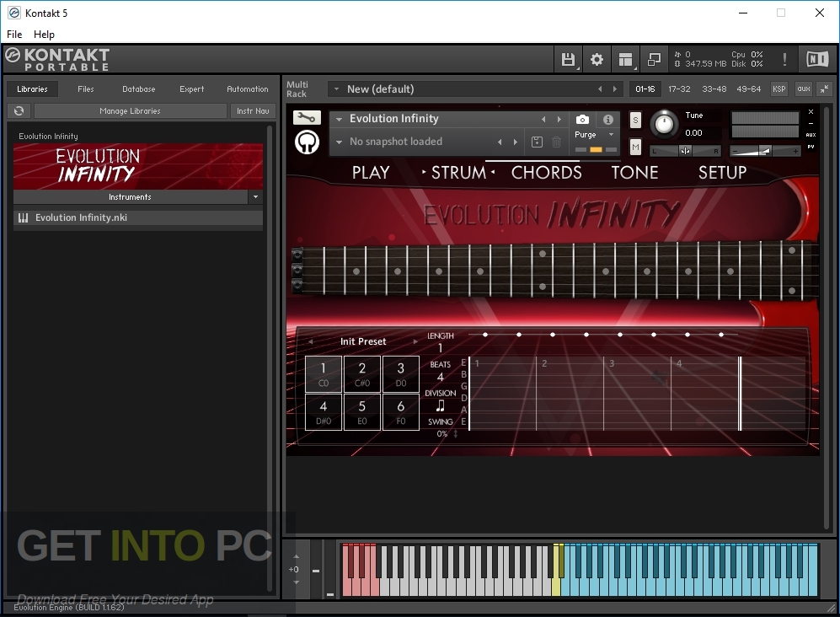The image size is (840, 617).
Task: Toggle minimized view icon
Action: point(654,60)
